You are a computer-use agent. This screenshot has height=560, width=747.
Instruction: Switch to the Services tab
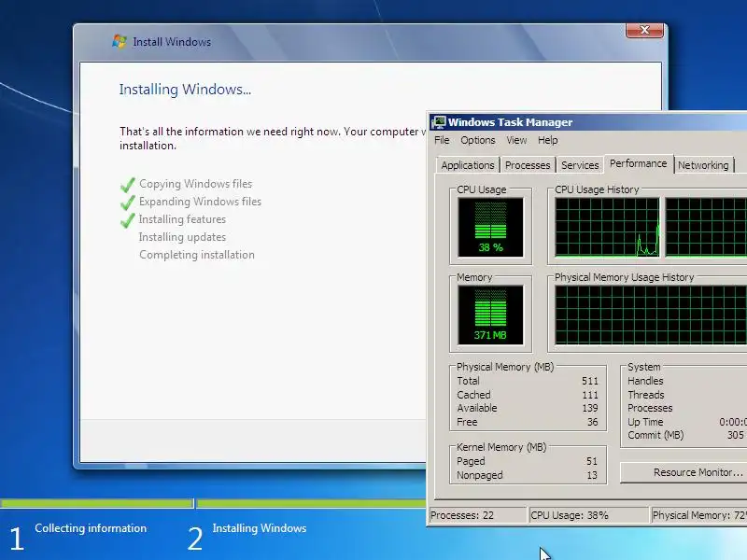pos(580,165)
